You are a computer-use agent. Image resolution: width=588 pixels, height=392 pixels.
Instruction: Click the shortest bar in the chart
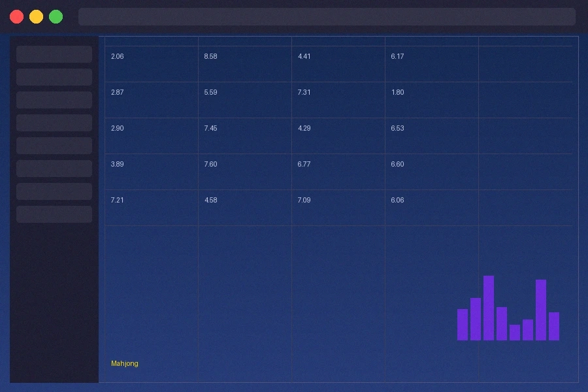tap(515, 333)
